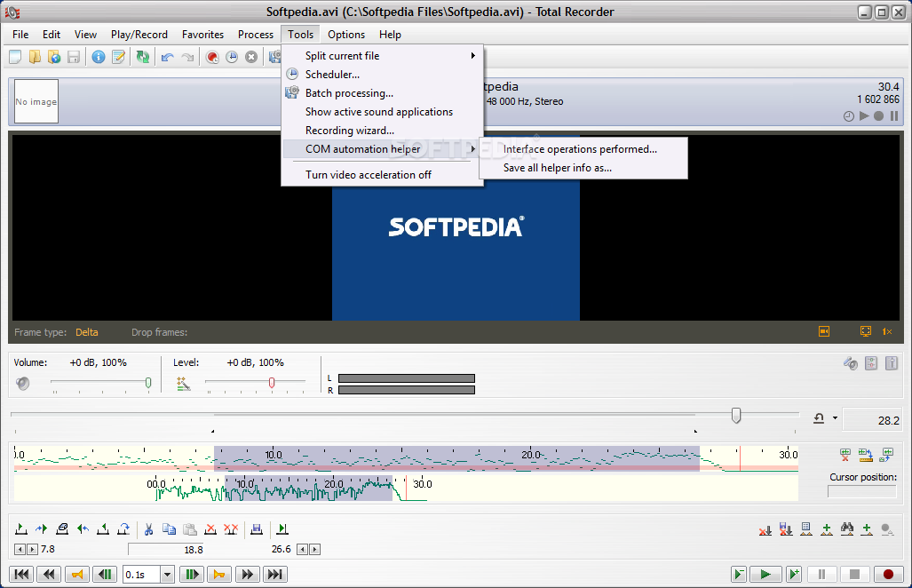Click the microphone-speaker sound settings icon
This screenshot has width=912, height=588.
pos(851,363)
